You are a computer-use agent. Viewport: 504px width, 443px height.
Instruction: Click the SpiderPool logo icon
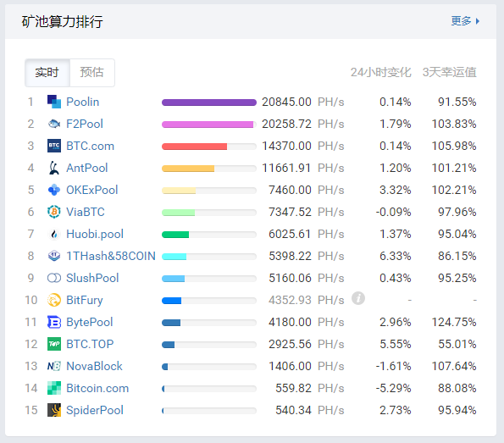tap(54, 410)
